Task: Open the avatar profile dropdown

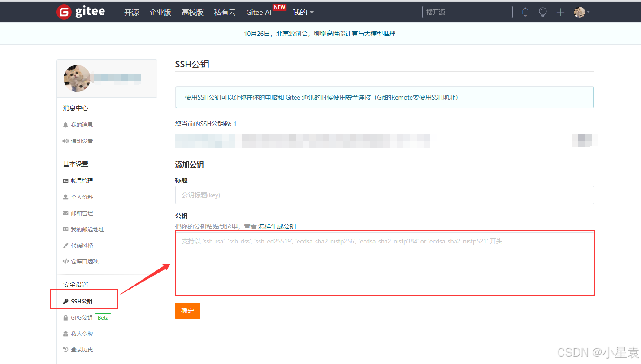Action: 580,12
